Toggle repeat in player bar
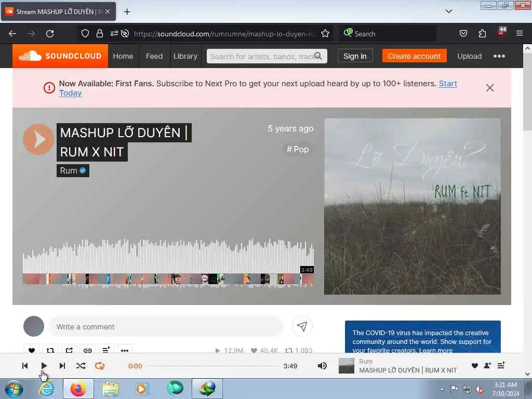The width and height of the screenshot is (532, 399). pos(100,366)
